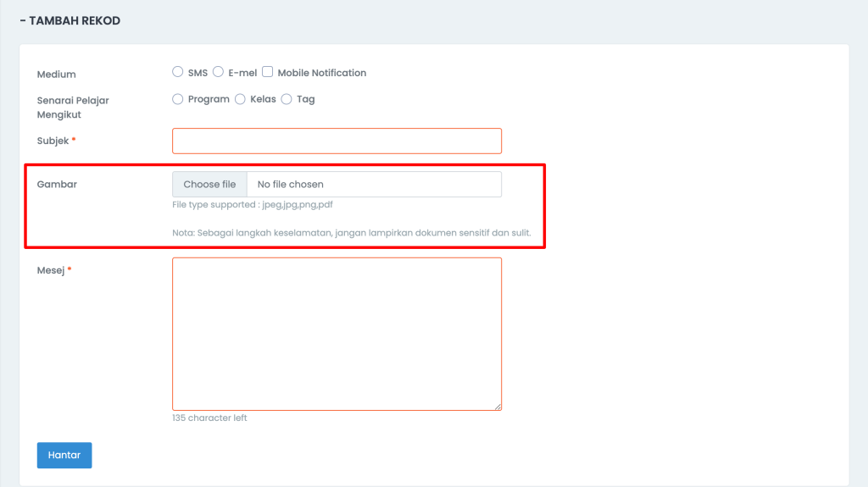Click the No file chosen field
The height and width of the screenshot is (487, 868).
(374, 185)
